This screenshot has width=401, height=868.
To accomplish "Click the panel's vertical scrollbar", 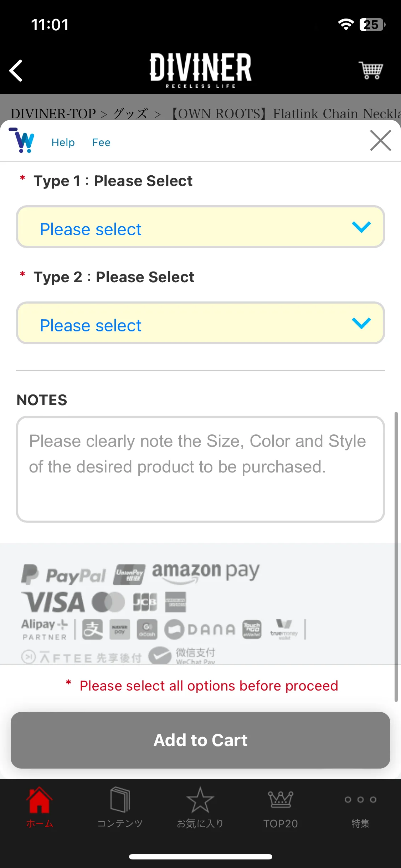I will [x=396, y=557].
